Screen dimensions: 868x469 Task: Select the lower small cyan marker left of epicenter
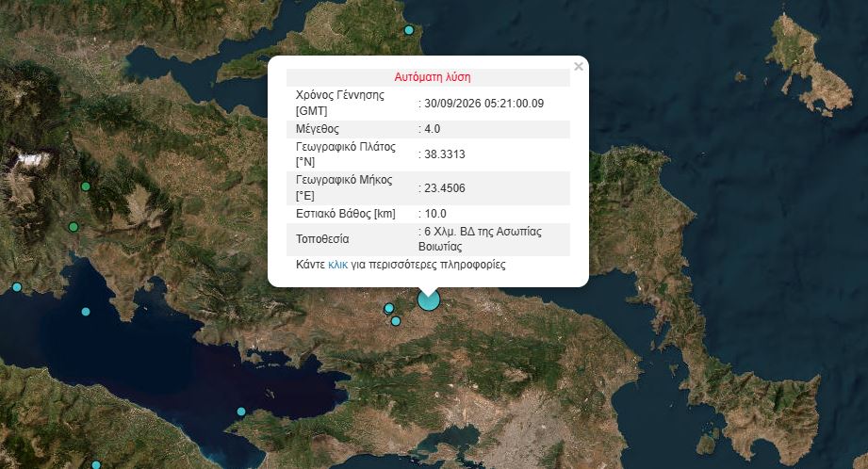tap(396, 321)
